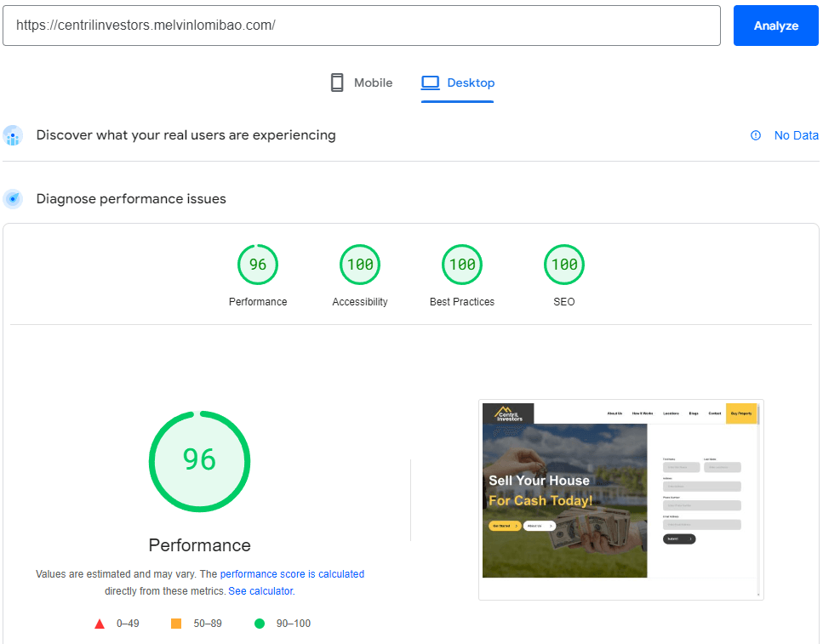Click the URL input field
Viewport: 823px width, 644px height.
pos(362,26)
